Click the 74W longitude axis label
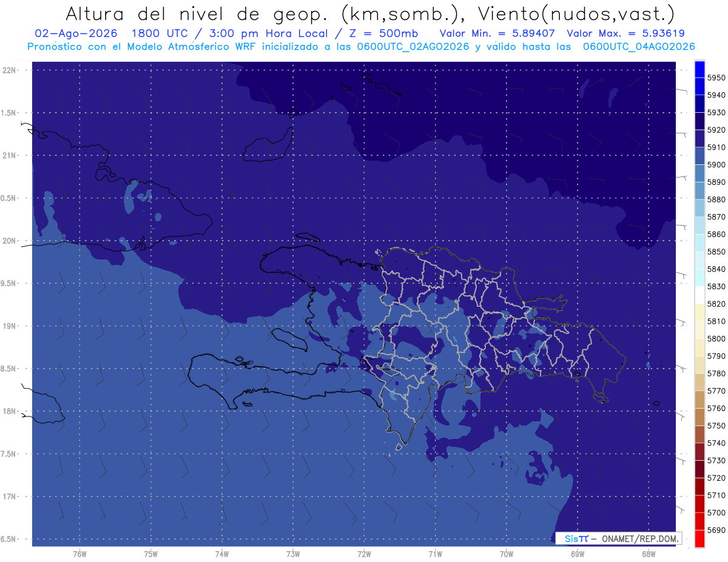Screen dimensions: 728x562 222,554
